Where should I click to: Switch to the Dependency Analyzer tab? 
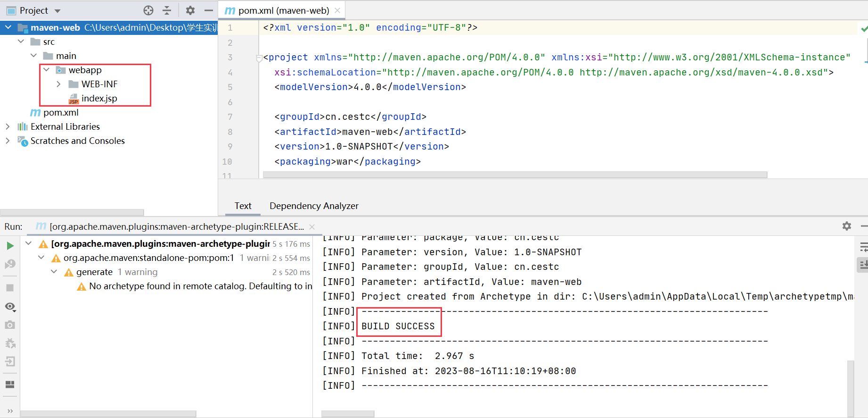[314, 206]
